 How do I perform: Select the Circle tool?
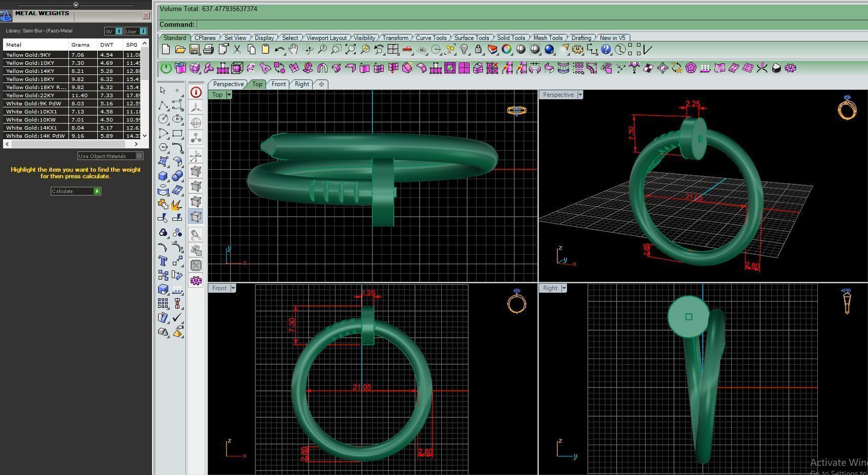163,119
